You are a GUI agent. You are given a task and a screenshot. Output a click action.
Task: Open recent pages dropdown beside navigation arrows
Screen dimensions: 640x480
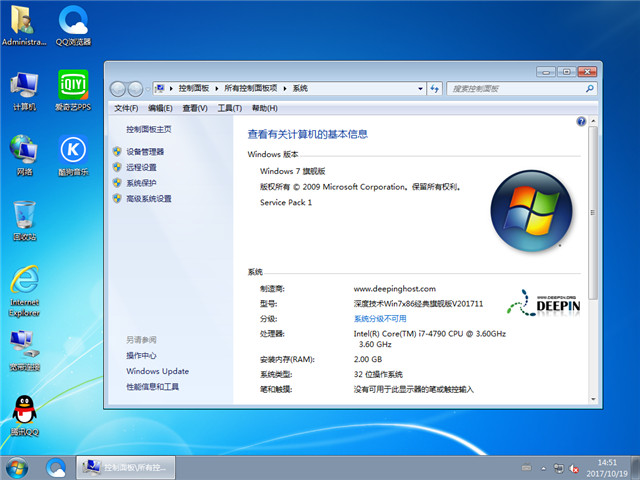(147, 89)
